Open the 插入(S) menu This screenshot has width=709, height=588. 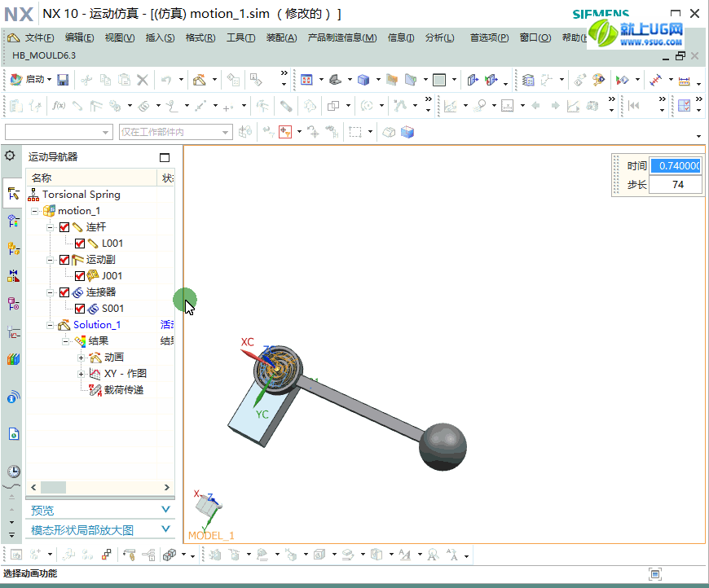160,37
